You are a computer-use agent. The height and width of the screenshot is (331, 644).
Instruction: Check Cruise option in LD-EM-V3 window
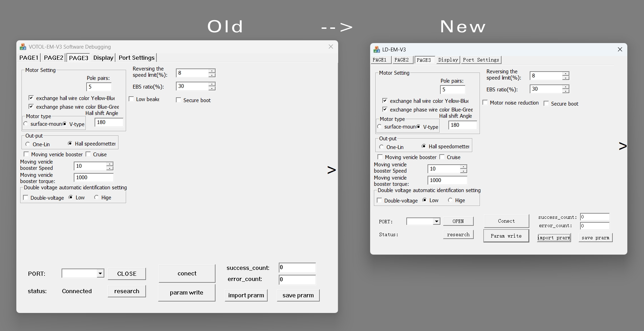[442, 157]
